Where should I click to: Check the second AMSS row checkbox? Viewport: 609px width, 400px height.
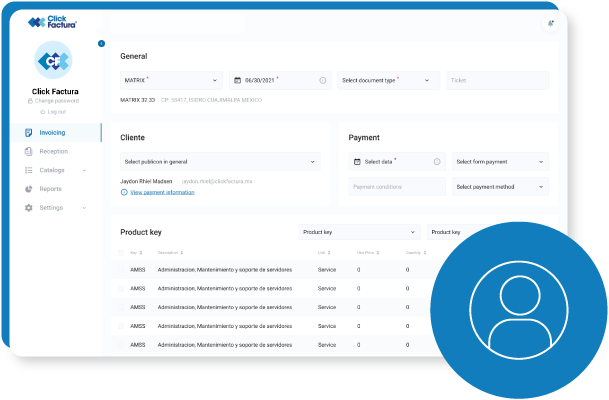pos(121,289)
